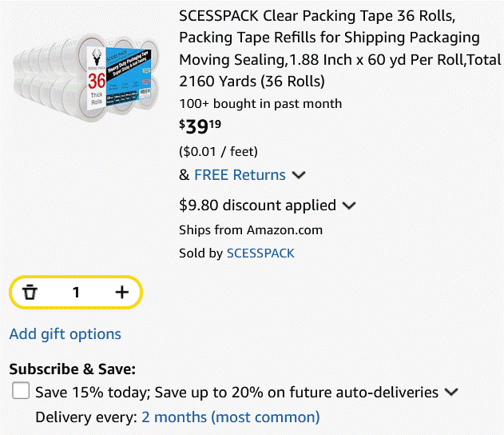Image resolution: width=504 pixels, height=435 pixels.
Task: Remove item with the trash can icon
Action: point(30,292)
